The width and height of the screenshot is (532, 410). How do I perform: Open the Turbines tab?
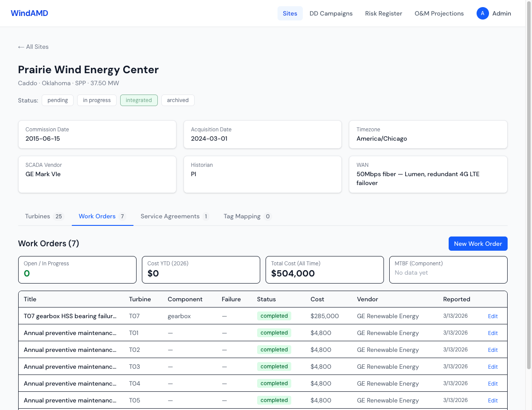(44, 217)
